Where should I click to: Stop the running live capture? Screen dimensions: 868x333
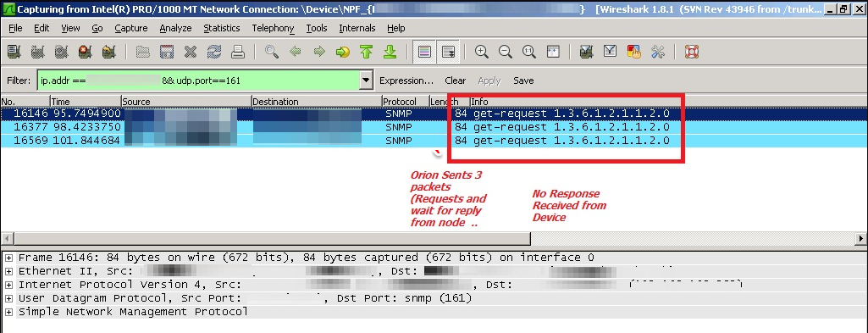(85, 52)
